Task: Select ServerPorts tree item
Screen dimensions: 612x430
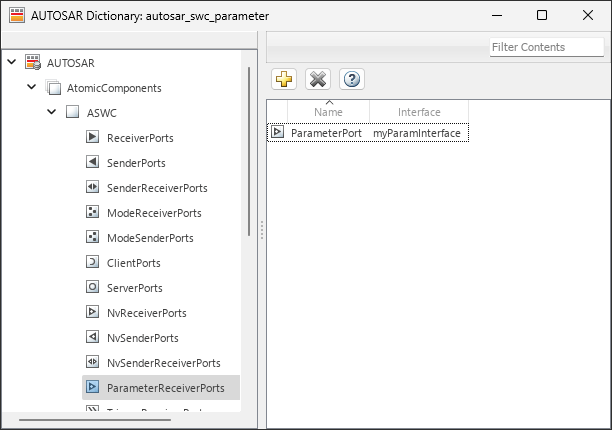Action: point(134,288)
